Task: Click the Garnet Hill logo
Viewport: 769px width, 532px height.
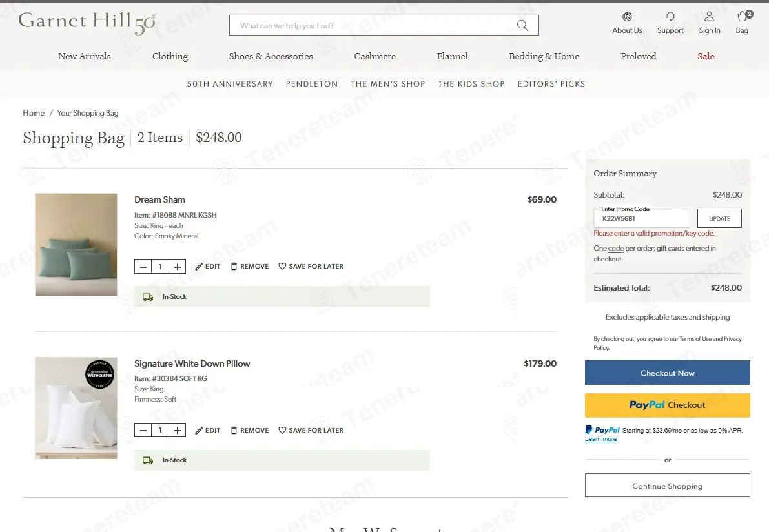Action: click(87, 23)
